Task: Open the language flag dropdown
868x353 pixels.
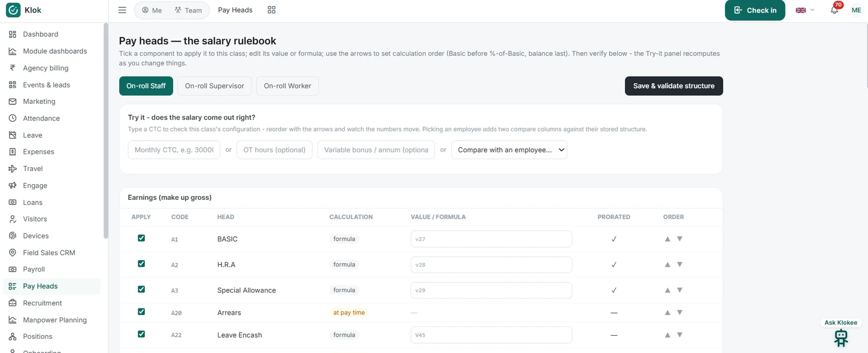Action: 805,10
